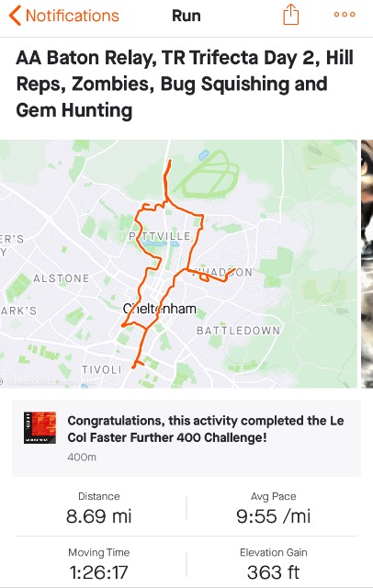
Task: Open the three-dot more options menu
Action: (x=345, y=15)
